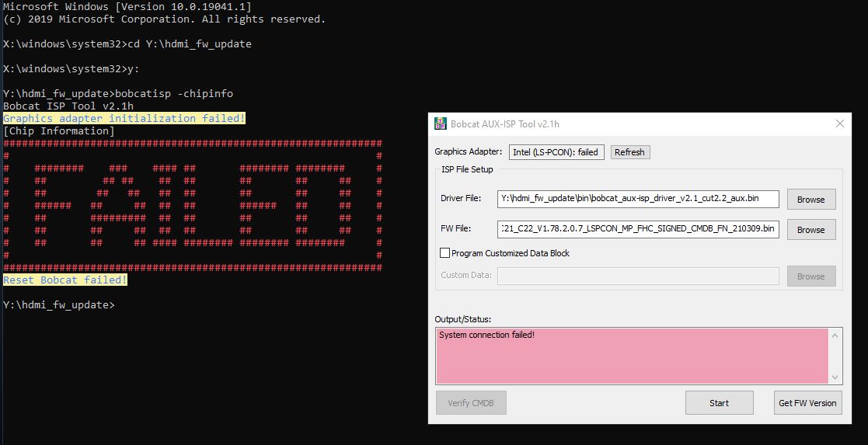Click the 'FW File:' label

click(x=455, y=228)
